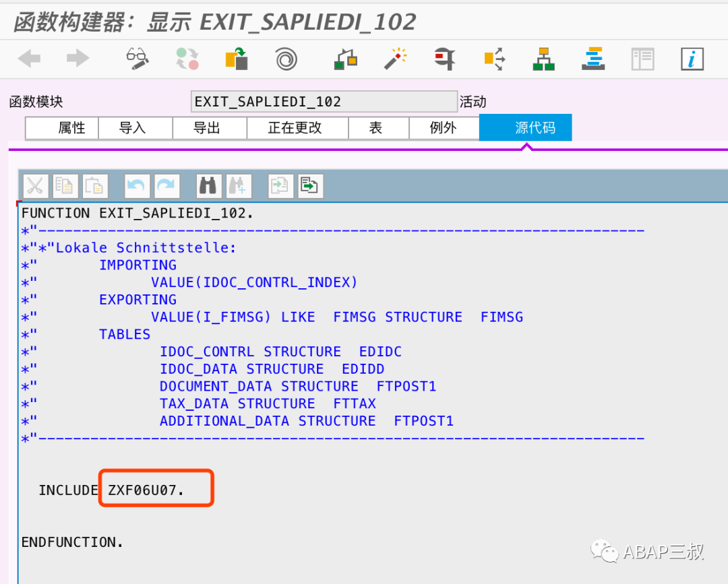Click the Find next binoculars icon

point(239,187)
